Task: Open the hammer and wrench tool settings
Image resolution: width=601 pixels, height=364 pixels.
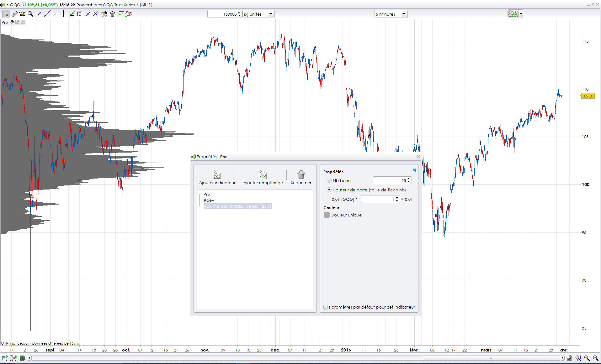Action: (104, 14)
